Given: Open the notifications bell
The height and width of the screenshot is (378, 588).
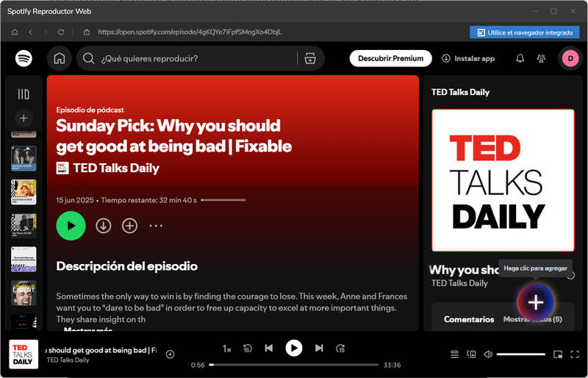Looking at the screenshot, I should tap(520, 59).
